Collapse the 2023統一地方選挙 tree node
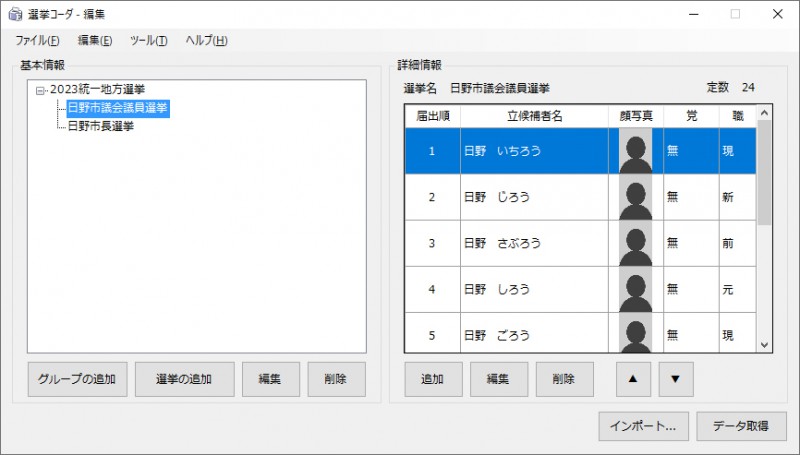Image resolution: width=800 pixels, height=455 pixels. click(40, 91)
